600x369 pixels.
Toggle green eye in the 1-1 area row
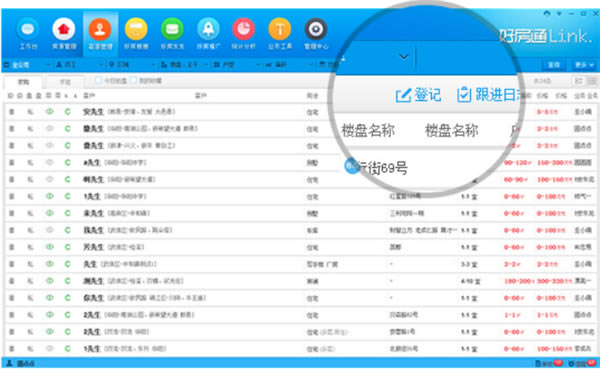(49, 315)
